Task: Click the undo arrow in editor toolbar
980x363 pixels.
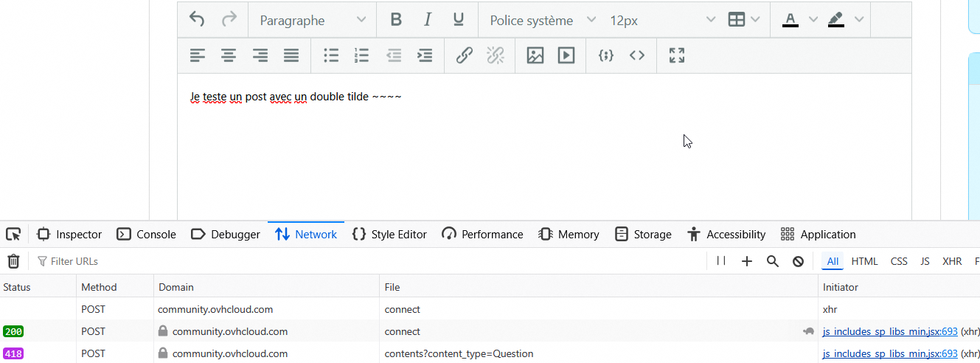Action: pyautogui.click(x=197, y=20)
